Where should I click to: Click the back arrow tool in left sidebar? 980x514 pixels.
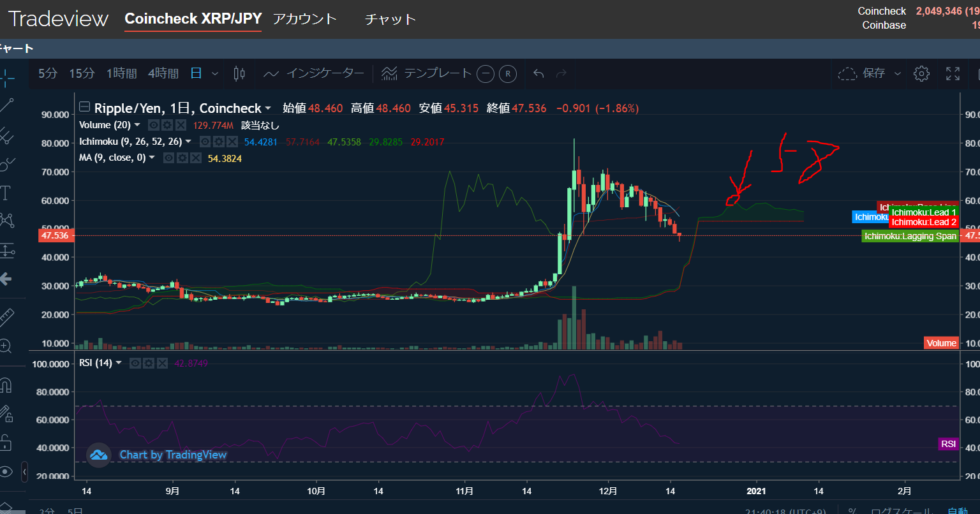point(6,279)
